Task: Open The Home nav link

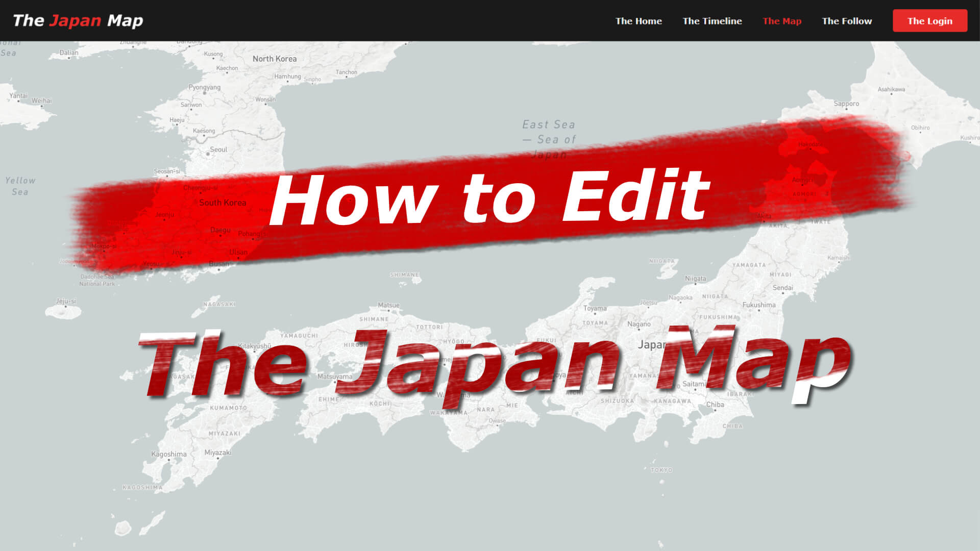Action: tap(639, 21)
